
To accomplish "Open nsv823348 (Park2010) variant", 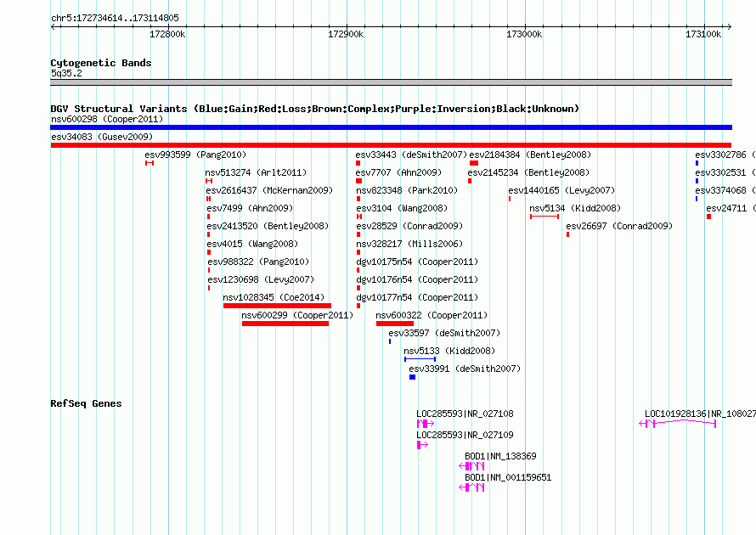I will tap(407, 190).
